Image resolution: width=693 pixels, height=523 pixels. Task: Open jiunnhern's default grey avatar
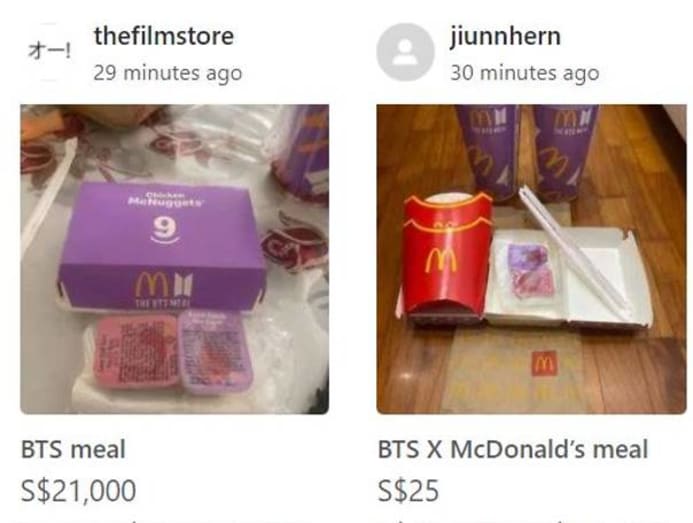tap(405, 52)
